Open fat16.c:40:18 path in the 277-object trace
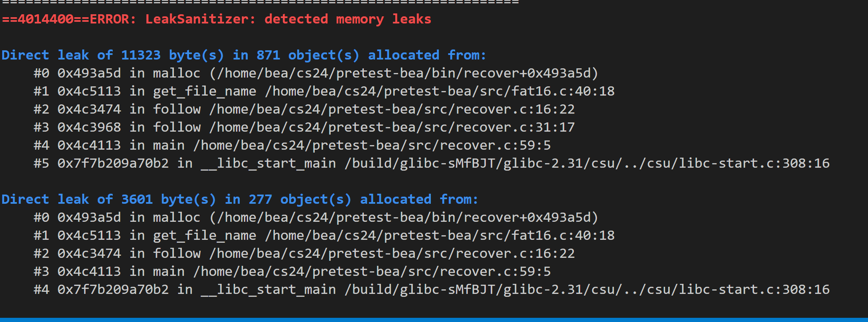This screenshot has width=868, height=322. [440, 236]
